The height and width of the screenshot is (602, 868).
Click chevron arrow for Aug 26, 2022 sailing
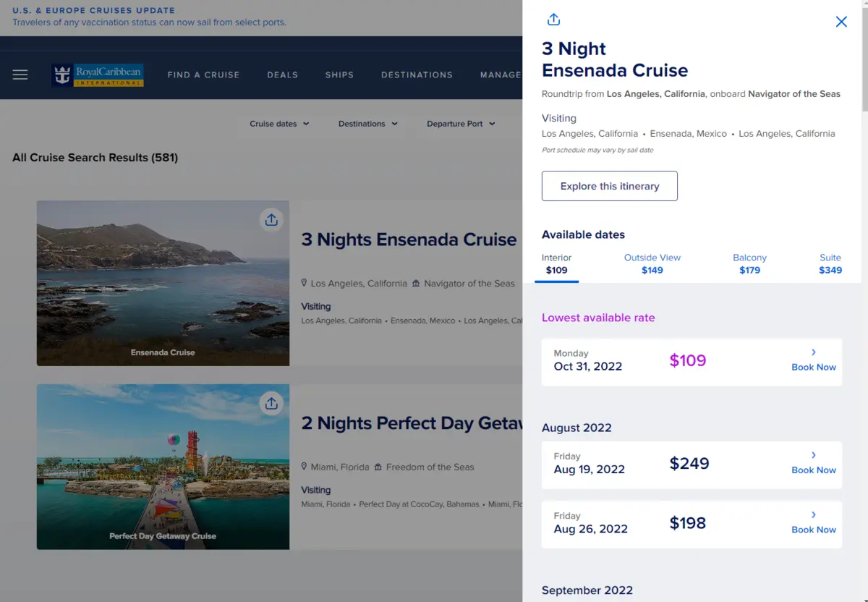tap(814, 514)
